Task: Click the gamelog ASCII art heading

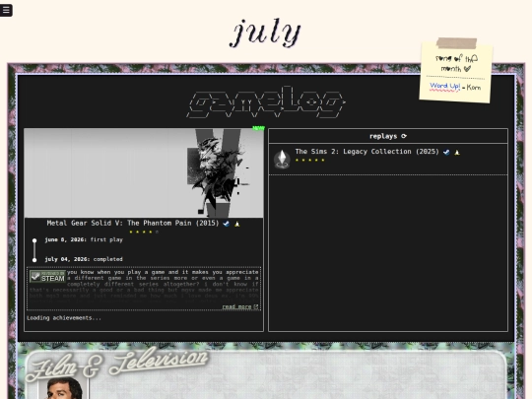Action: pyautogui.click(x=266, y=101)
